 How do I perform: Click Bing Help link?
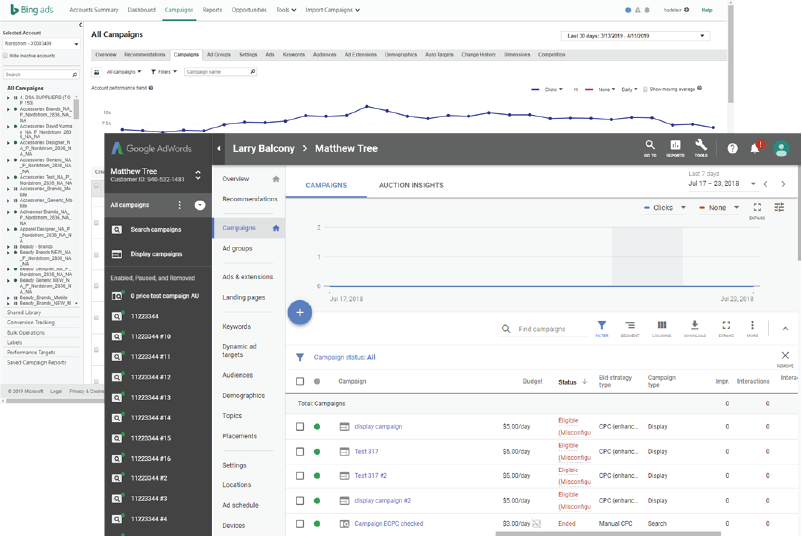pyautogui.click(x=707, y=10)
